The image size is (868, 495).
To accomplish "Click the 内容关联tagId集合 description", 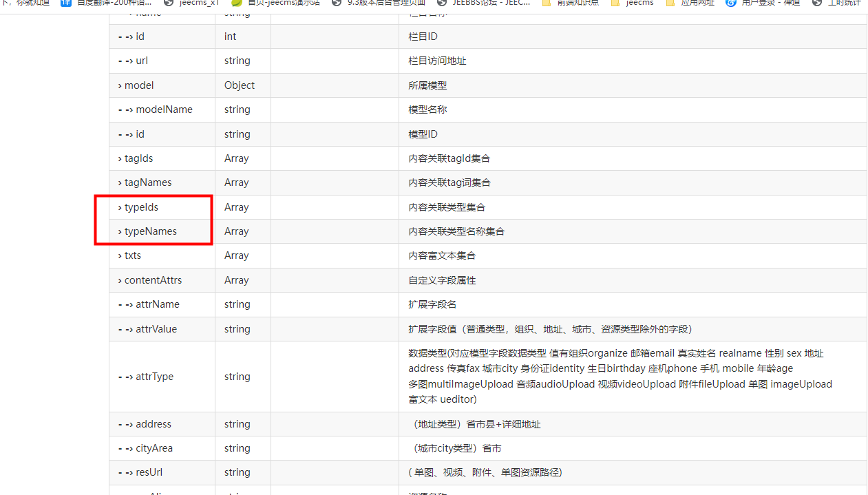I will (x=449, y=158).
